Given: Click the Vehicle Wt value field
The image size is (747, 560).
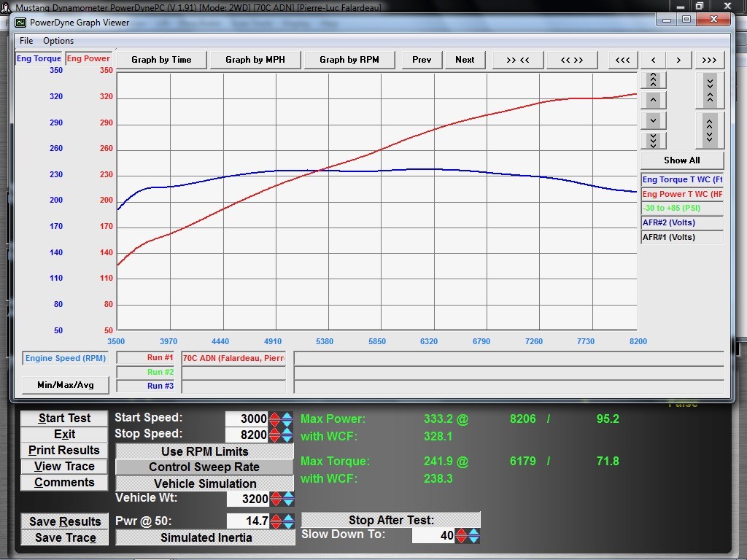Looking at the screenshot, I should 248,499.
